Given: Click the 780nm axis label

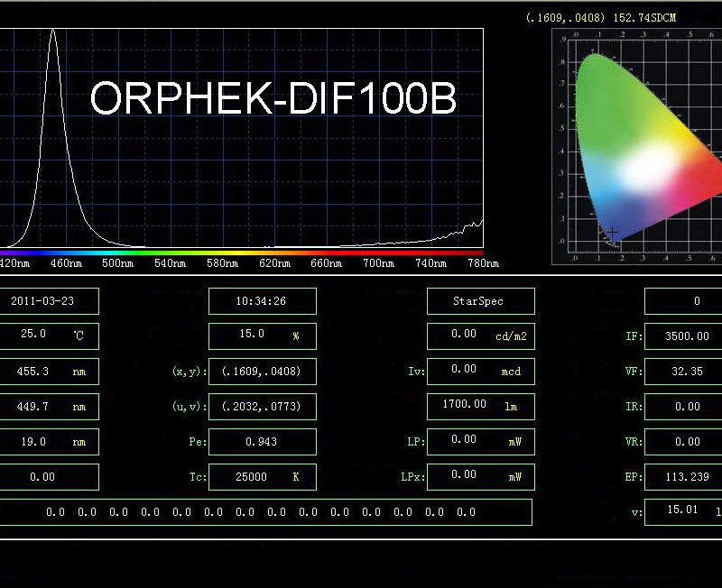Looking at the screenshot, I should [x=483, y=263].
